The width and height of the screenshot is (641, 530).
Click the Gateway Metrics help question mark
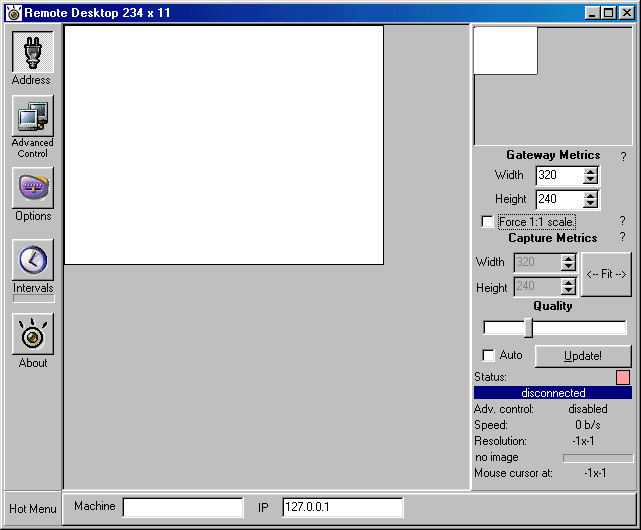[x=623, y=157]
